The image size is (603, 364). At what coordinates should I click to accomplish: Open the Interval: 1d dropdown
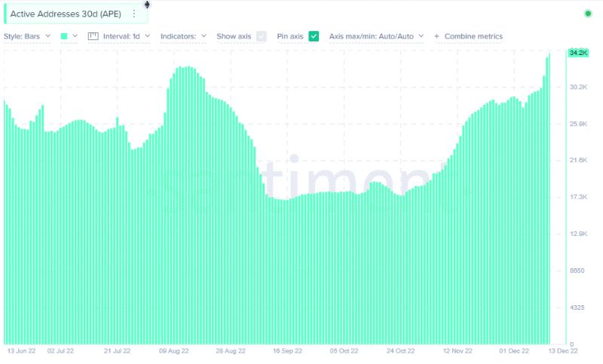[x=126, y=36]
